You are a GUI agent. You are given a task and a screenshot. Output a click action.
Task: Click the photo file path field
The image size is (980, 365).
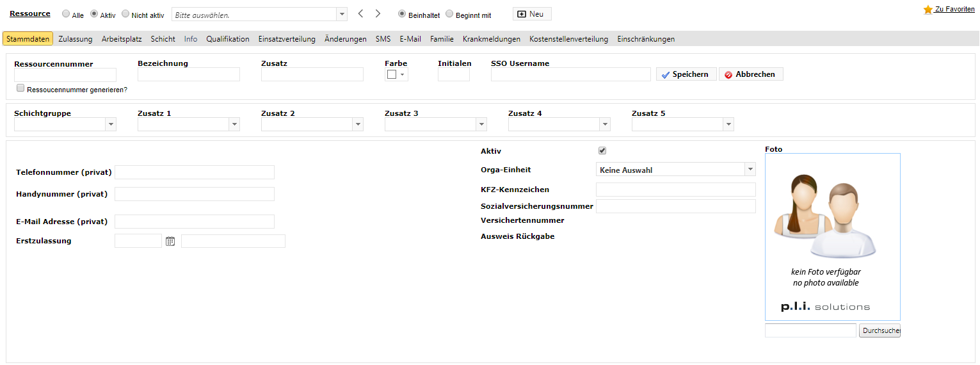click(810, 330)
